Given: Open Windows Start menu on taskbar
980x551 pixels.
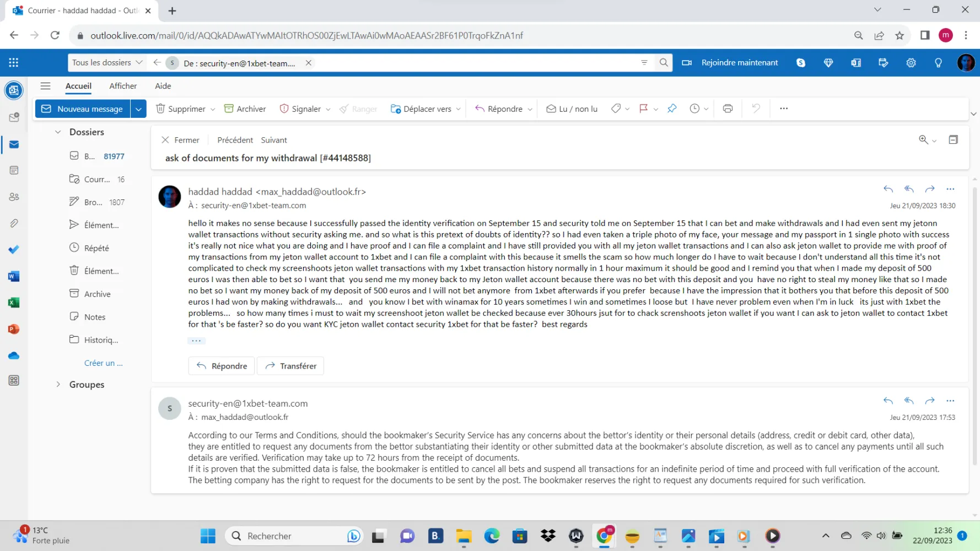Looking at the screenshot, I should point(208,536).
